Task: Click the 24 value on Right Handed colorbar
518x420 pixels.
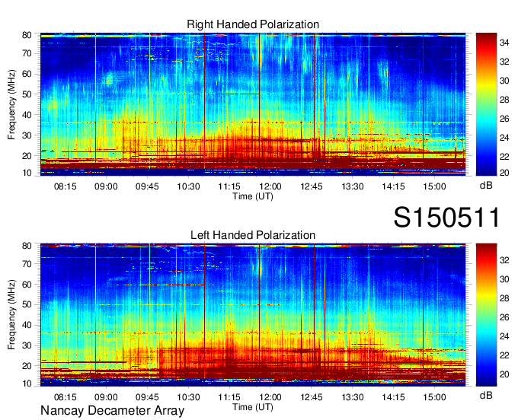Action: [504, 138]
